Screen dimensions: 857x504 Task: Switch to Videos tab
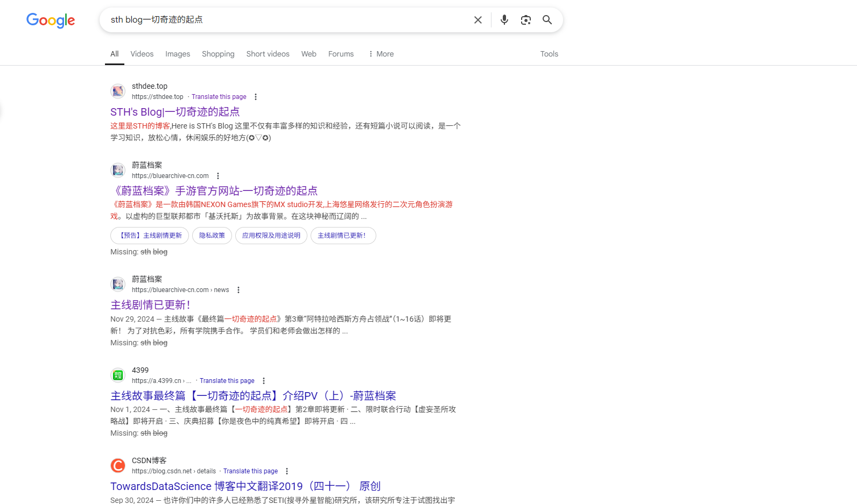click(142, 54)
